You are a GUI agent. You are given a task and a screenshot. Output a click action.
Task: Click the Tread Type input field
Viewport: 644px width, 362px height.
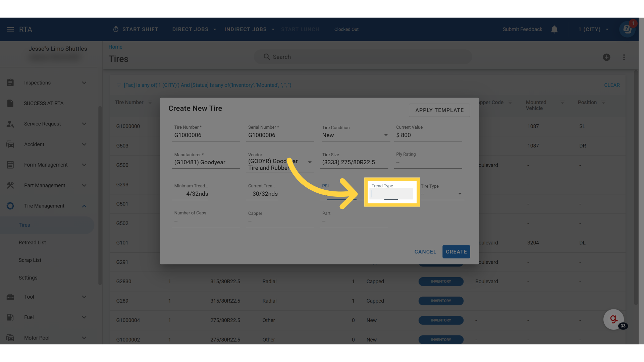(391, 194)
